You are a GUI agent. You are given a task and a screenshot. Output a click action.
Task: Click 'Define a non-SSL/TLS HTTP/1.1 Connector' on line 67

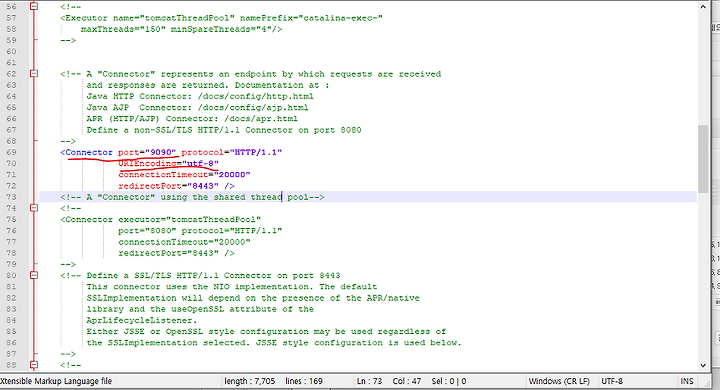[x=190, y=130]
